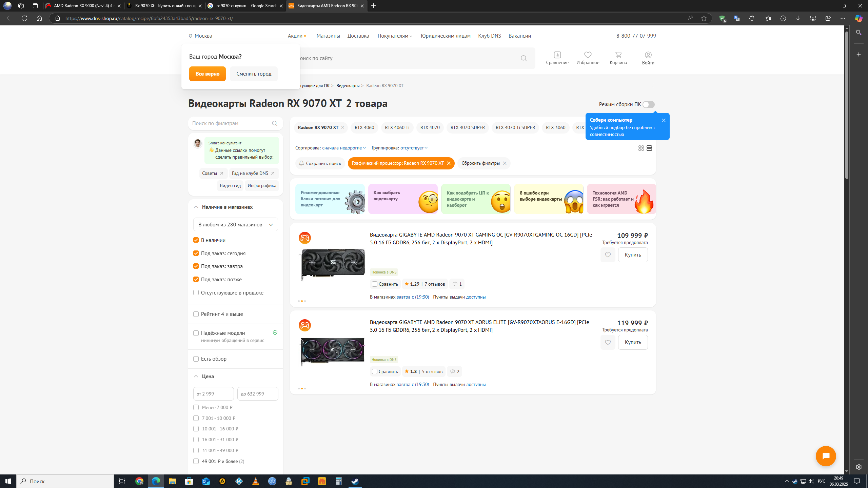Image resolution: width=868 pixels, height=488 pixels.
Task: Open the store availability dropdown
Action: tap(235, 224)
